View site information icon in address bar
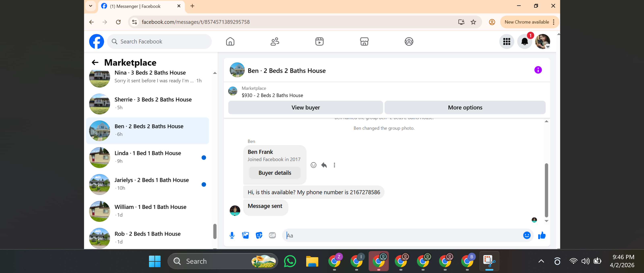The image size is (644, 273). pos(134,22)
